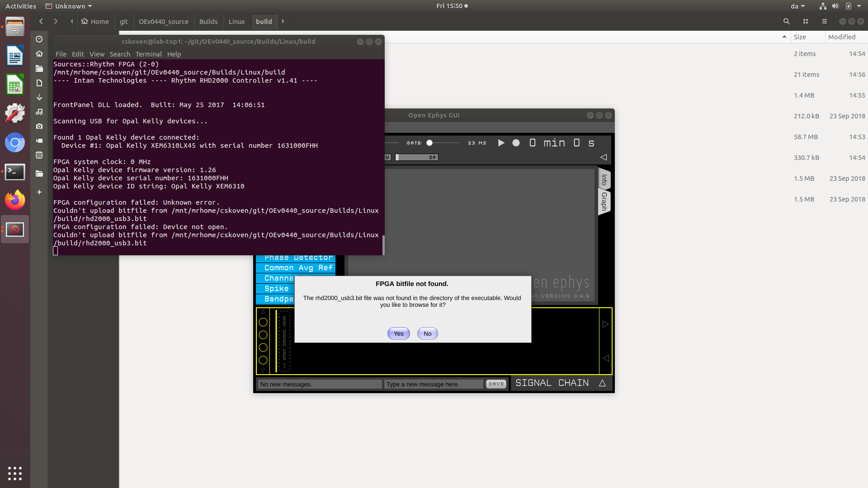868x488 pixels.
Task: Collapse the SIGNAL CHAIN panel with its triangle
Action: tap(603, 383)
